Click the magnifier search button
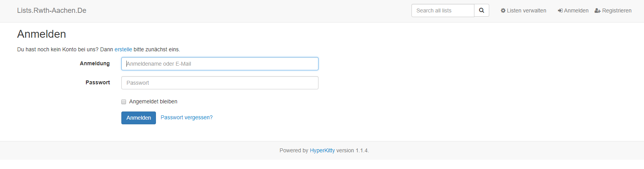Image resolution: width=644 pixels, height=169 pixels. click(x=481, y=10)
